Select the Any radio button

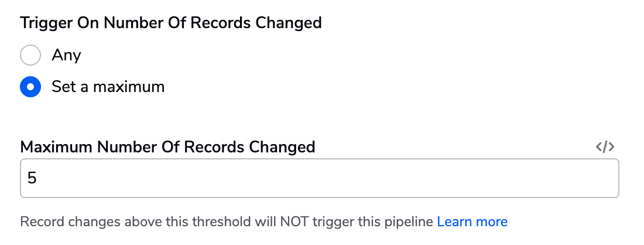click(30, 55)
